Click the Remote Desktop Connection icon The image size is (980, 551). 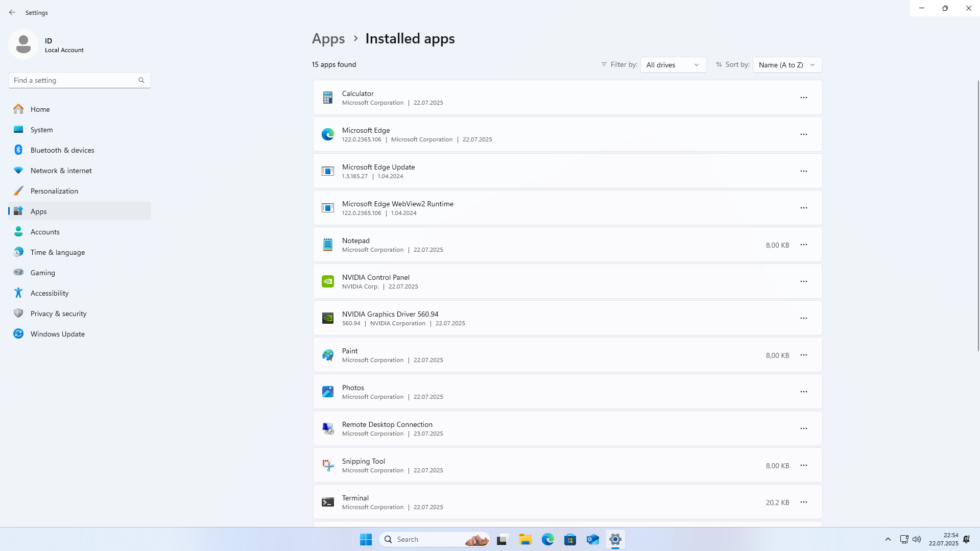click(328, 428)
